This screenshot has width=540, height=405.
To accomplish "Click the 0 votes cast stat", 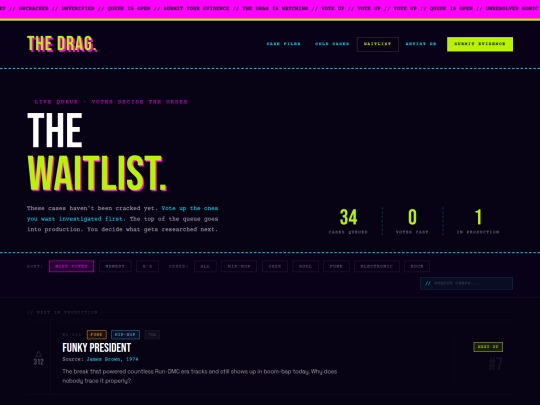I will pos(412,221).
